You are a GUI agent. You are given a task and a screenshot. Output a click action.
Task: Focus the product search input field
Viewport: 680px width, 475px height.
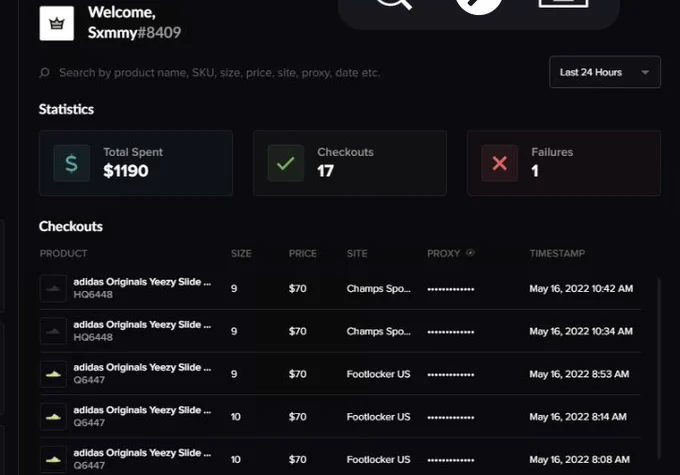pyautogui.click(x=219, y=72)
